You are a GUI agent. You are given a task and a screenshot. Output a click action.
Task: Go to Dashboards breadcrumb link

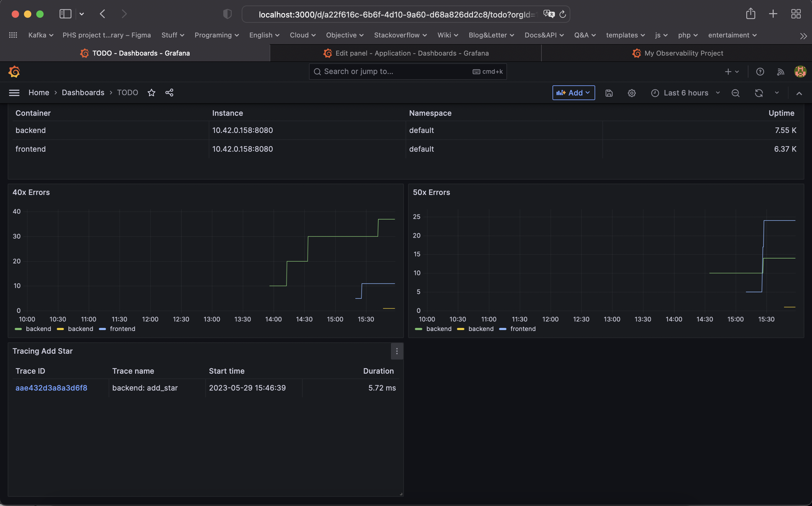[x=83, y=93]
